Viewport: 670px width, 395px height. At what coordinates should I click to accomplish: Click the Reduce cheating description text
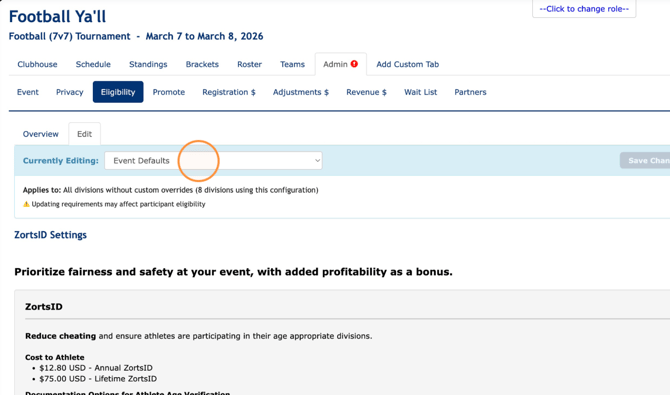(x=198, y=336)
